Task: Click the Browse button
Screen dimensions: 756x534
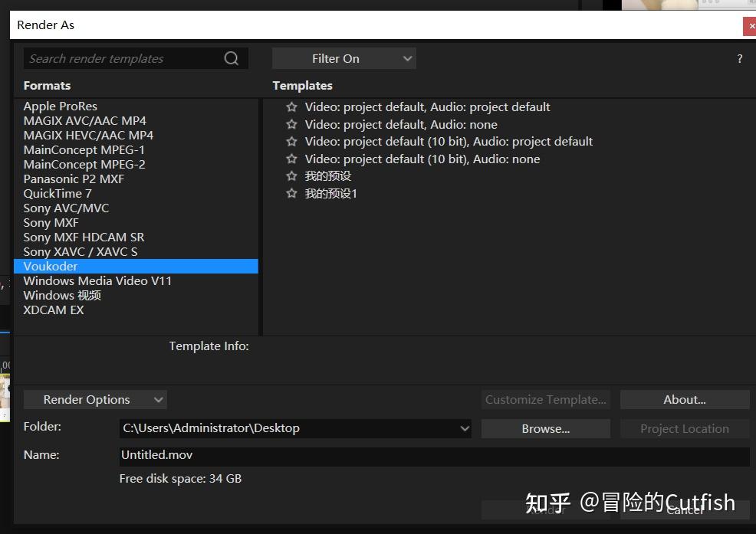Action: tap(545, 428)
